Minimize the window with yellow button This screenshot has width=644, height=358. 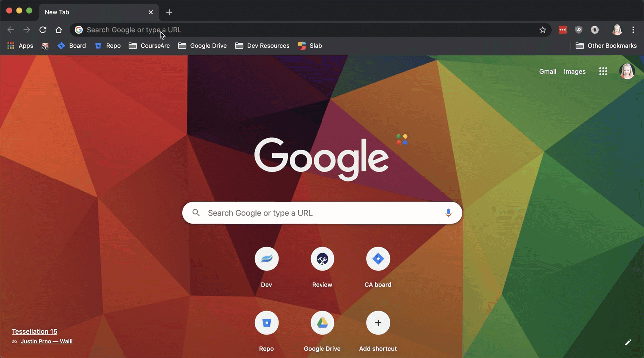point(19,11)
